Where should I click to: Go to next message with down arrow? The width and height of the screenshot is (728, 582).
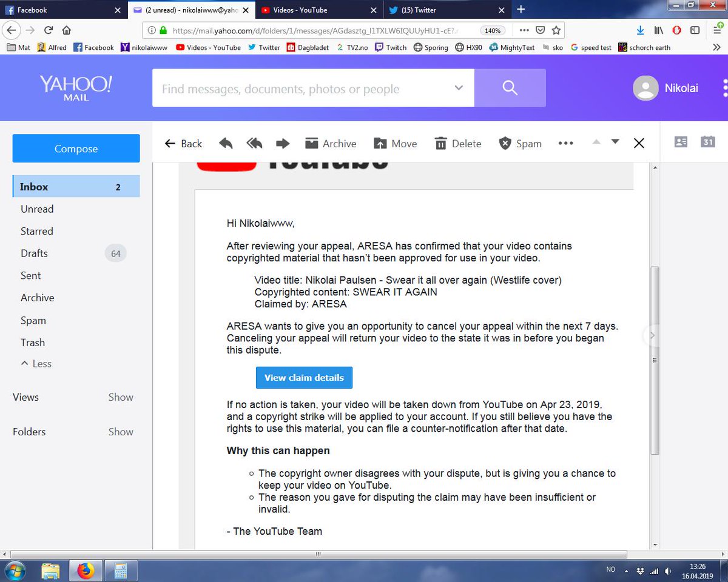(615, 141)
